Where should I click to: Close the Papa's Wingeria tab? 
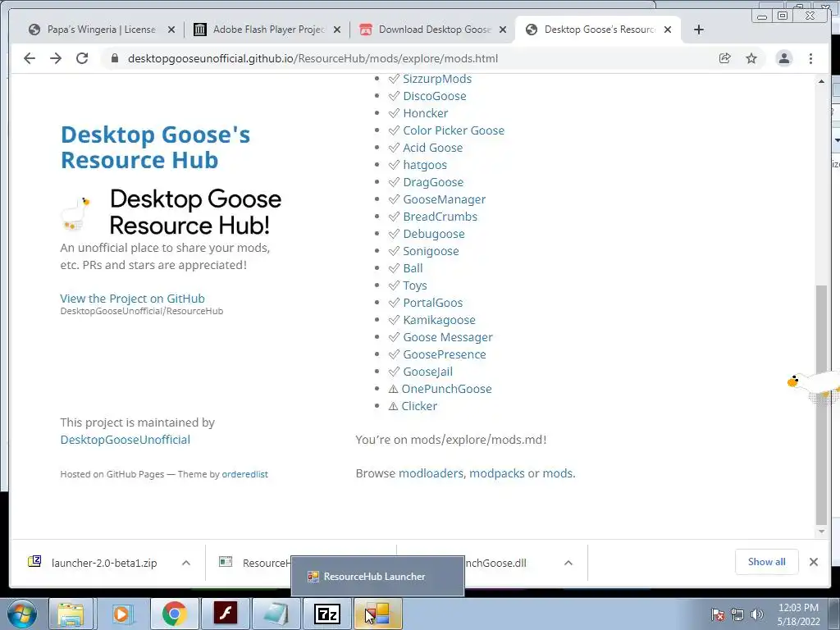click(x=171, y=30)
